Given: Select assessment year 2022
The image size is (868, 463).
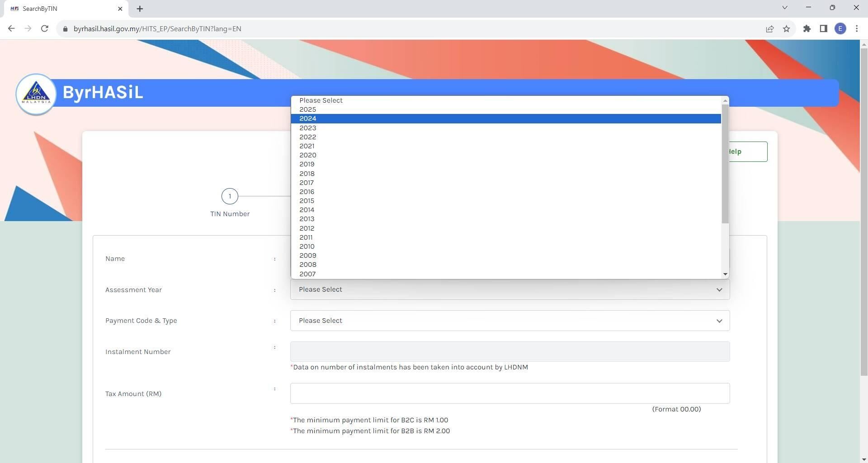Looking at the screenshot, I should (x=506, y=137).
